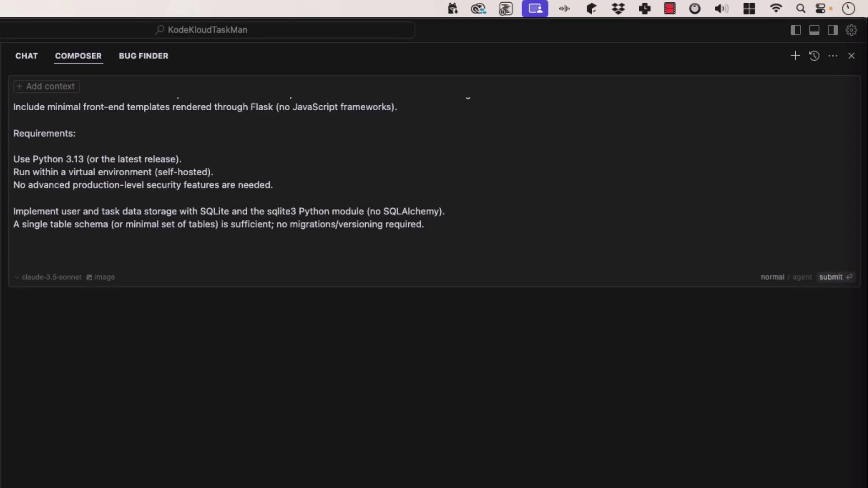
Task: Switch to the CHAT tab
Action: coord(27,56)
